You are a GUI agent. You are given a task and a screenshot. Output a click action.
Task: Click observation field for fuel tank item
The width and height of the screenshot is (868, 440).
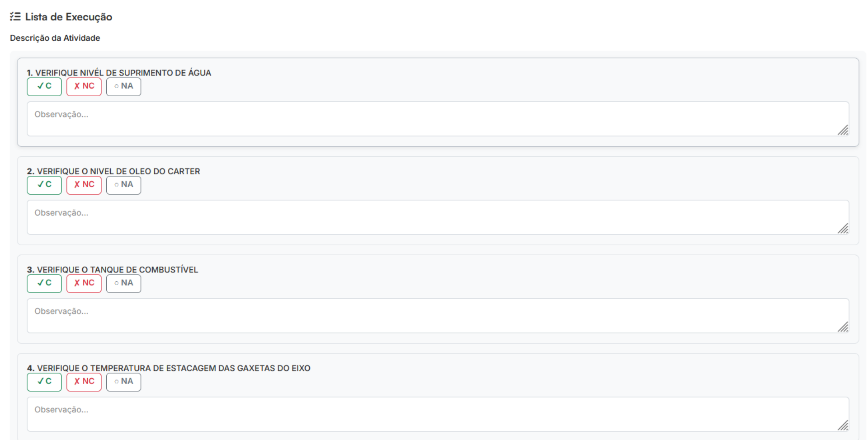[x=434, y=316]
